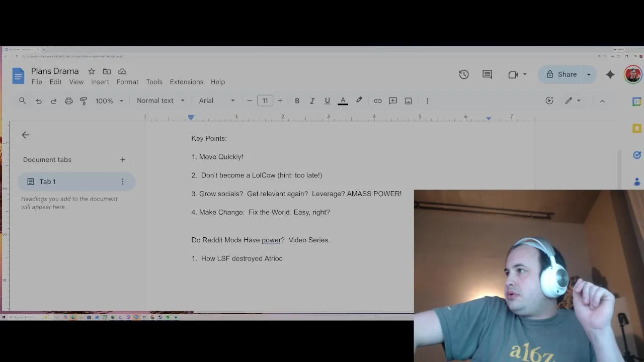
Task: Print the document
Action: pyautogui.click(x=68, y=101)
